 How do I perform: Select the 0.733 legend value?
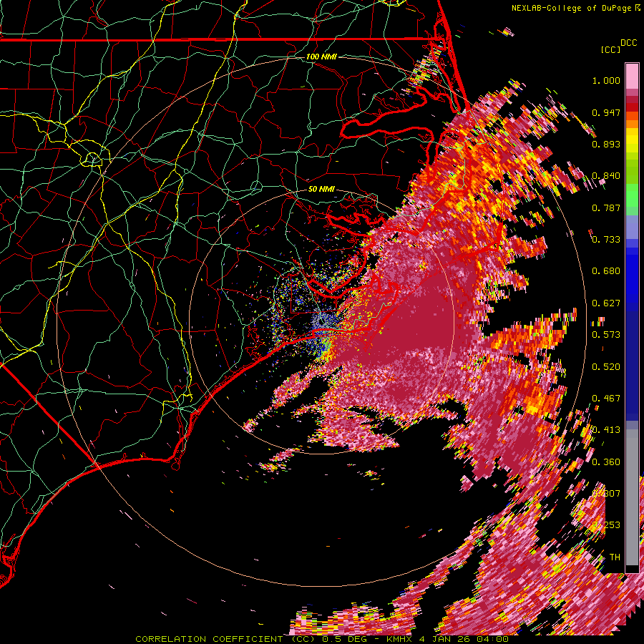pyautogui.click(x=606, y=240)
